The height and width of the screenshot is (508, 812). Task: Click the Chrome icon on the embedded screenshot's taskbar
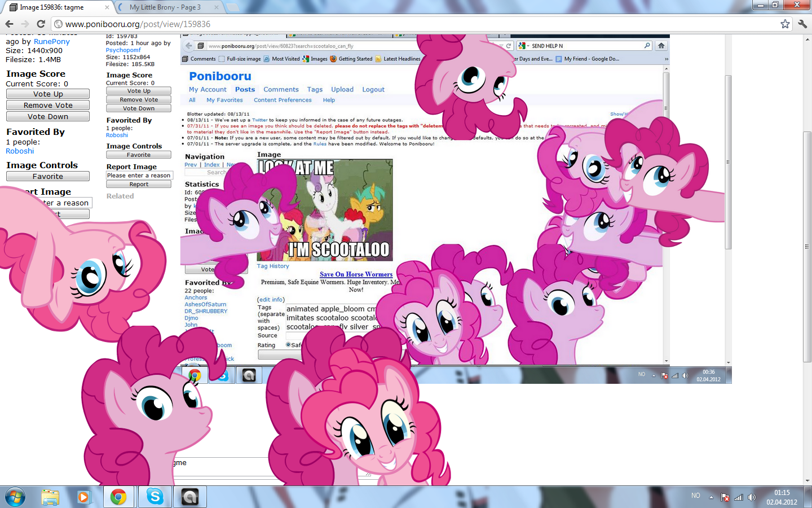(x=194, y=375)
